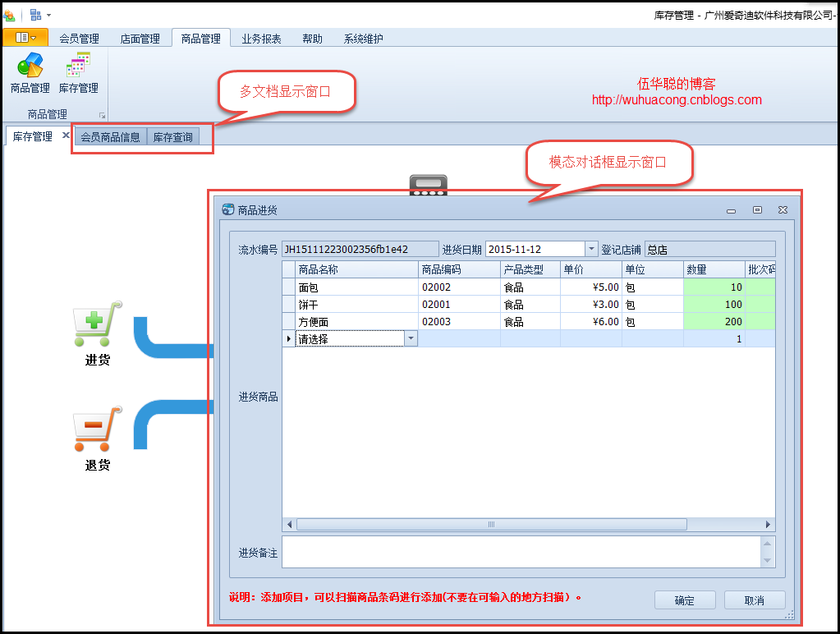Screen dimensions: 840x634
Task: Click product code 02003 cell
Action: coord(459,322)
